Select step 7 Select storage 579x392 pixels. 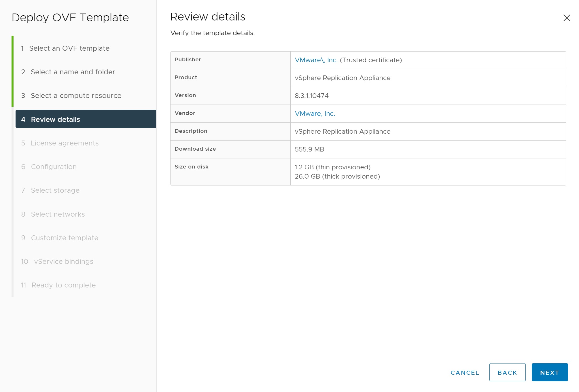point(55,190)
